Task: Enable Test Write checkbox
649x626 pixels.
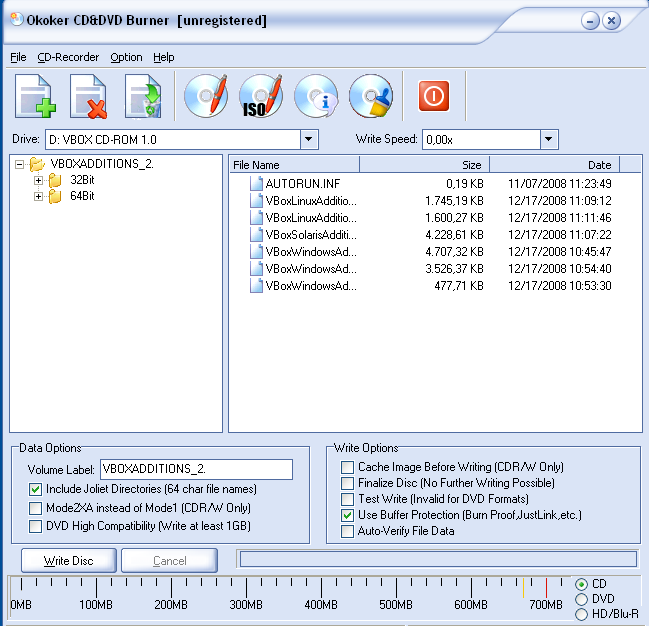Action: (347, 499)
